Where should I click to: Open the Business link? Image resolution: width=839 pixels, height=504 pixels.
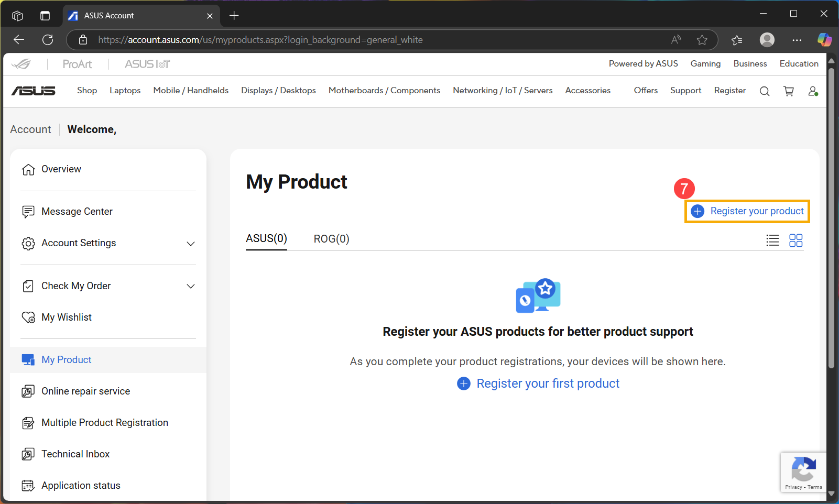[x=750, y=64]
